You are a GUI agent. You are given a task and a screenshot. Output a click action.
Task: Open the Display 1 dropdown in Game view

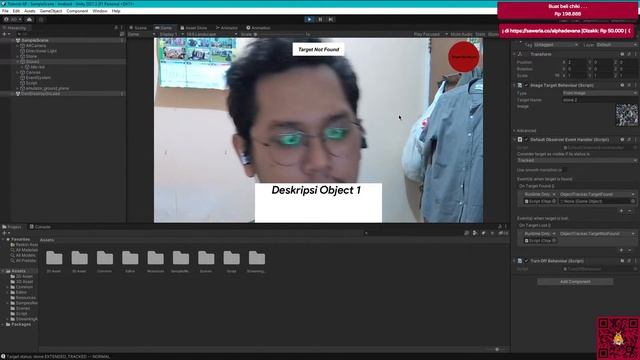coord(171,34)
